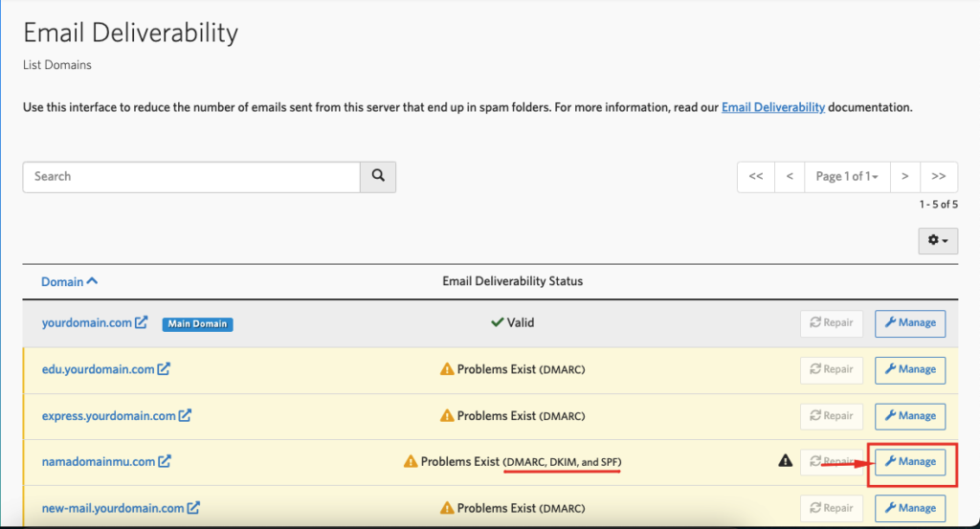
Task: Open external link icon beside namadomainmu.com
Action: click(165, 461)
